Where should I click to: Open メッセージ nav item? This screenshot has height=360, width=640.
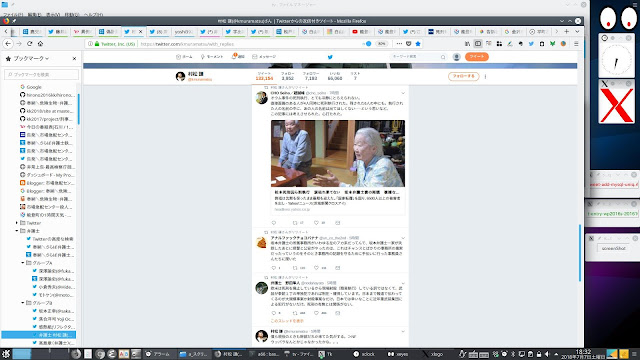click(264, 57)
